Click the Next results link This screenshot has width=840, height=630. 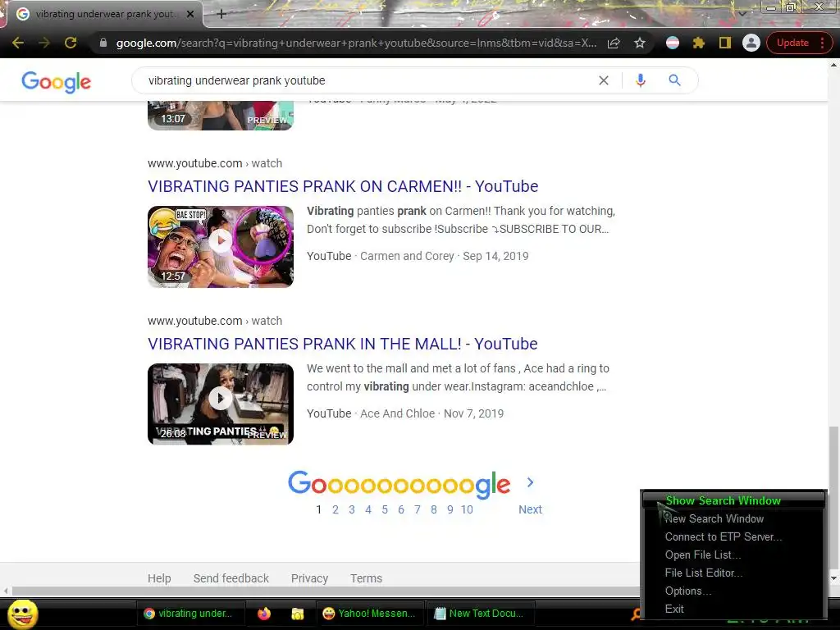pyautogui.click(x=531, y=509)
